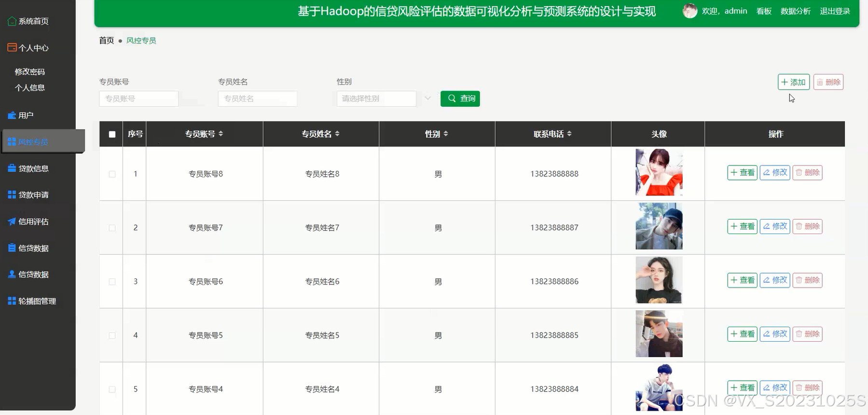Click phone number 13823888884 cell
This screenshot has height=415, width=868.
[554, 389]
